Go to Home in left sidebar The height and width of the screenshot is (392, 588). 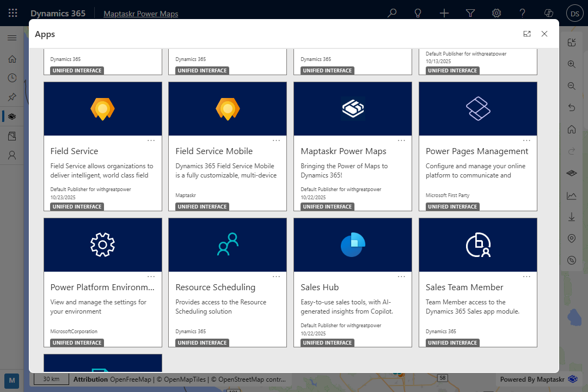[12, 59]
